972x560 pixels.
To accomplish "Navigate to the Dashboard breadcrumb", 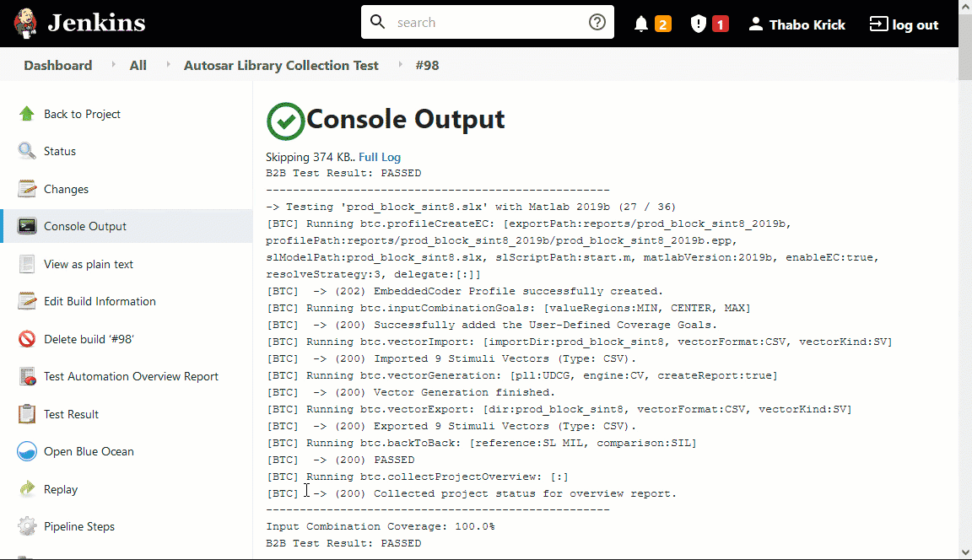I will (x=57, y=65).
